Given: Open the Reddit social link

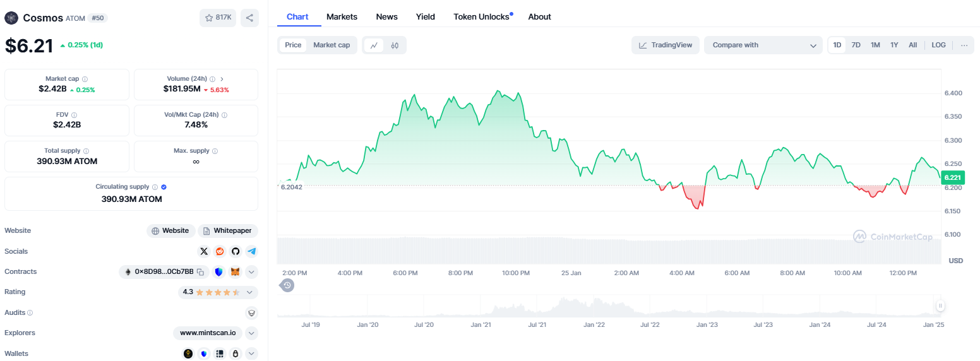Looking at the screenshot, I should (x=220, y=251).
